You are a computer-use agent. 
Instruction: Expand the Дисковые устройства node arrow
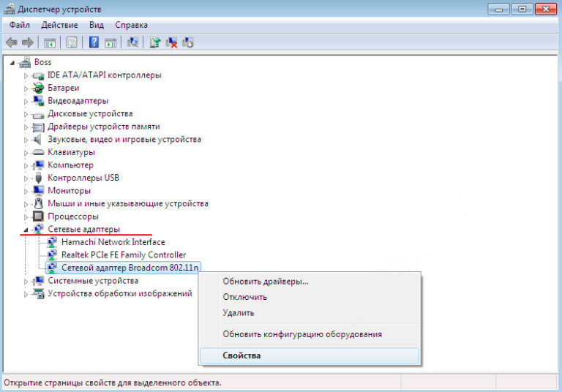click(x=26, y=114)
